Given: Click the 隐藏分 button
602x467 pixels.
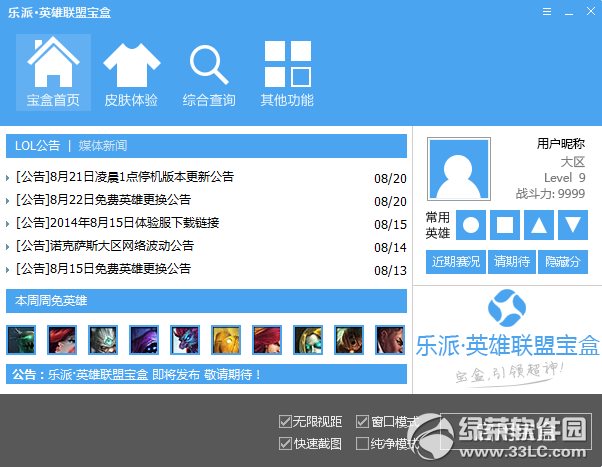Looking at the screenshot, I should click(563, 262).
